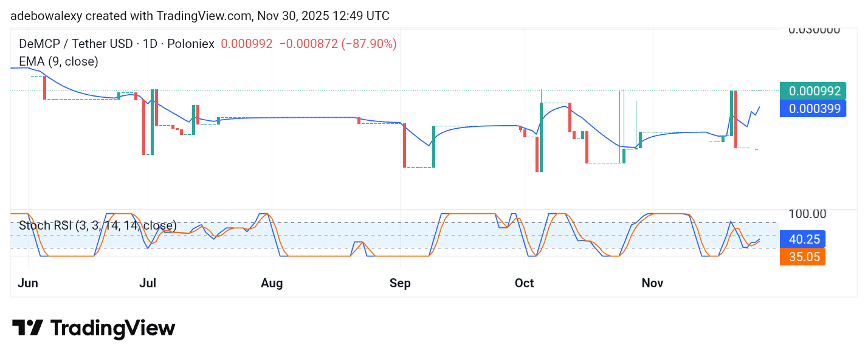Click the Jun label on the time axis

pos(28,283)
